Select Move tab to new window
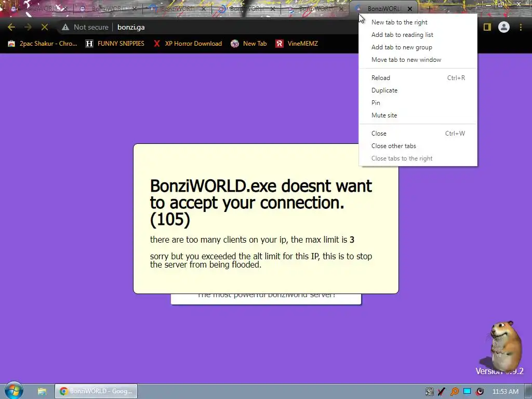Viewport: 532px width, 399px height. click(418, 60)
